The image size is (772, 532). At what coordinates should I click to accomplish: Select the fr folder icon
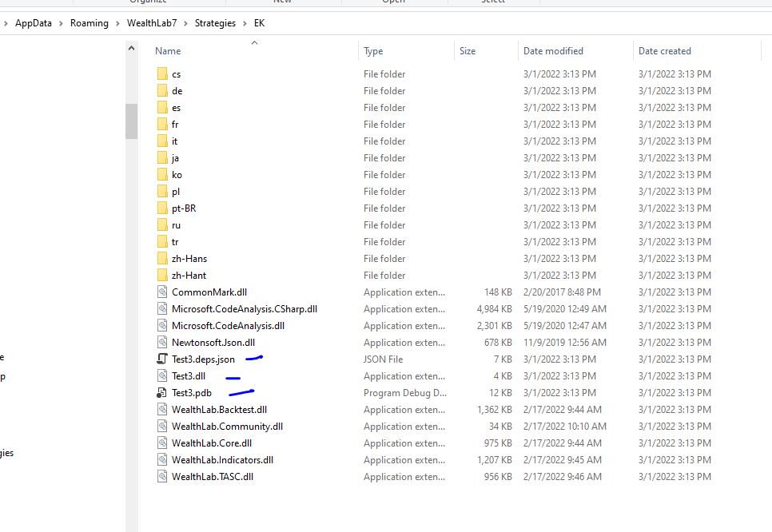[x=162, y=124]
